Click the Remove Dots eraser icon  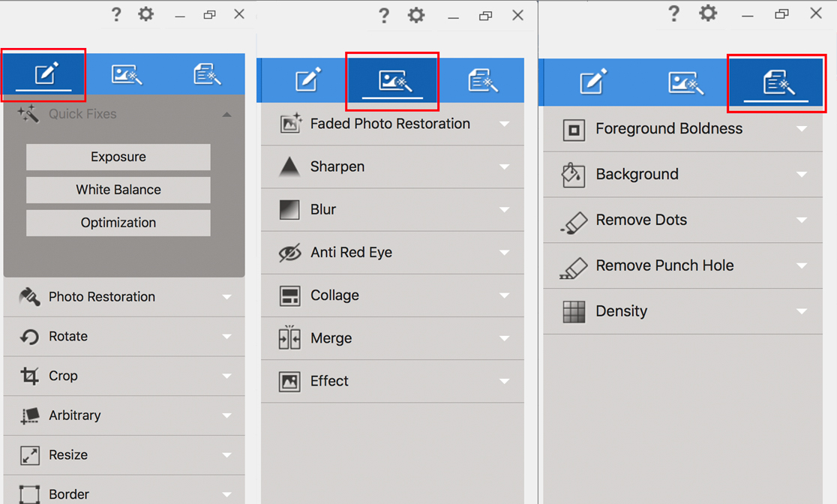(x=574, y=220)
